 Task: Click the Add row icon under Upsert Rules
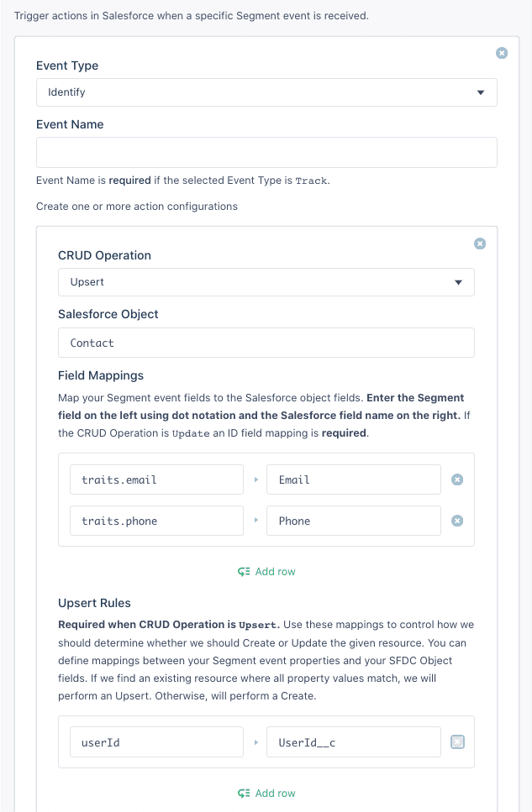245,793
